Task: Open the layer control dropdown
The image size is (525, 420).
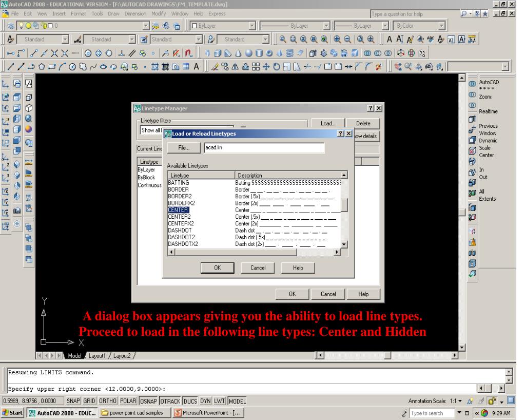Action: point(146,26)
